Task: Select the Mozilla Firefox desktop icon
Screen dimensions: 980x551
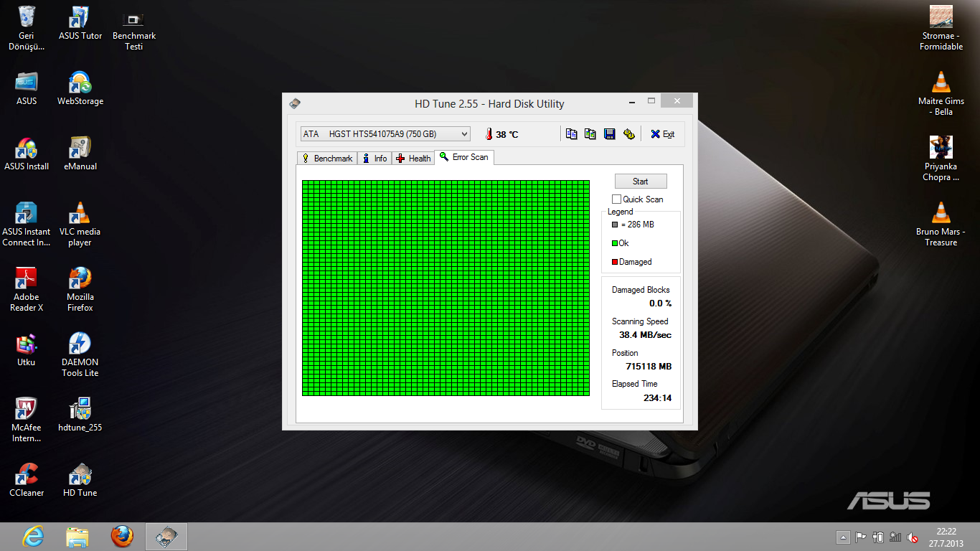Action: [x=80, y=289]
